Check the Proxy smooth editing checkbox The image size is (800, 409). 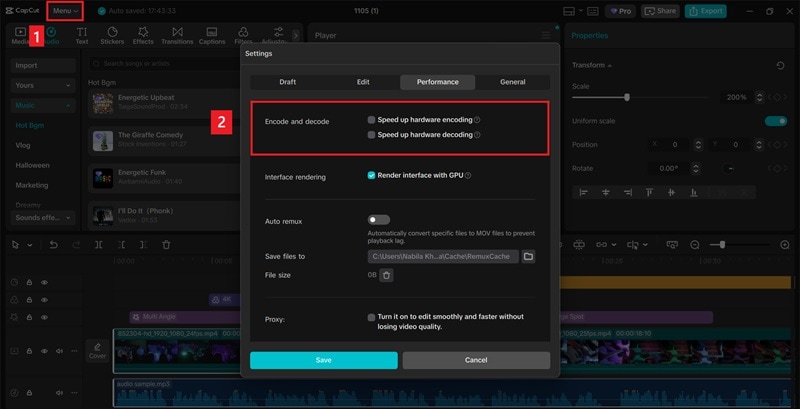point(371,317)
